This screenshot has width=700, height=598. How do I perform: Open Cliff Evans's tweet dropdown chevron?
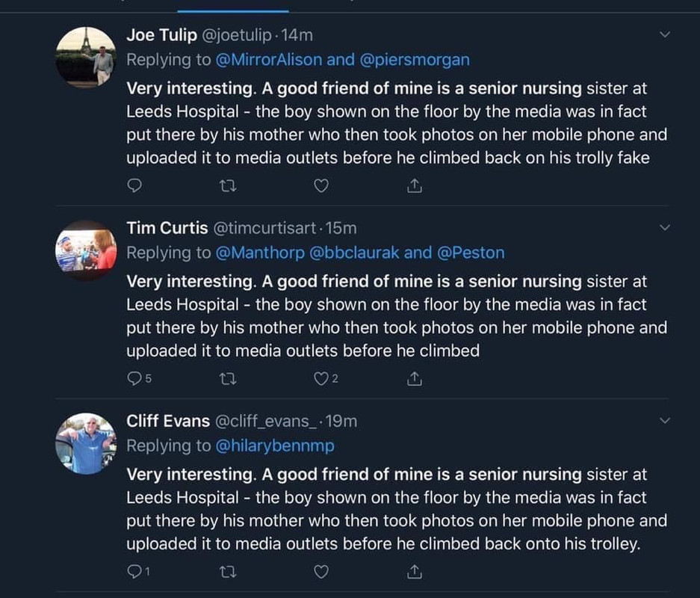pyautogui.click(x=665, y=421)
